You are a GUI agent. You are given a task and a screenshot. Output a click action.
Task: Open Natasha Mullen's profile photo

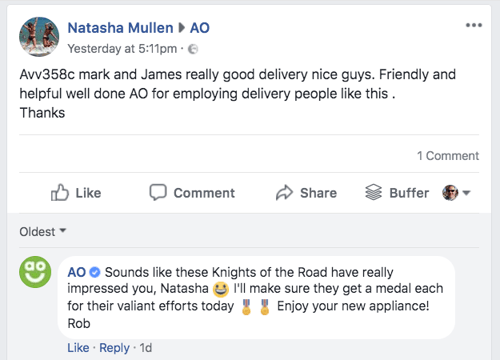(39, 37)
